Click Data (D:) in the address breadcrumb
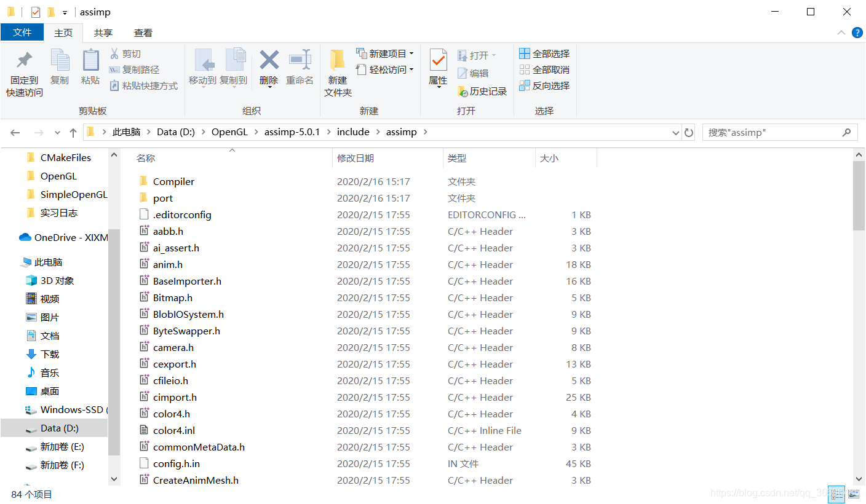 click(x=177, y=132)
